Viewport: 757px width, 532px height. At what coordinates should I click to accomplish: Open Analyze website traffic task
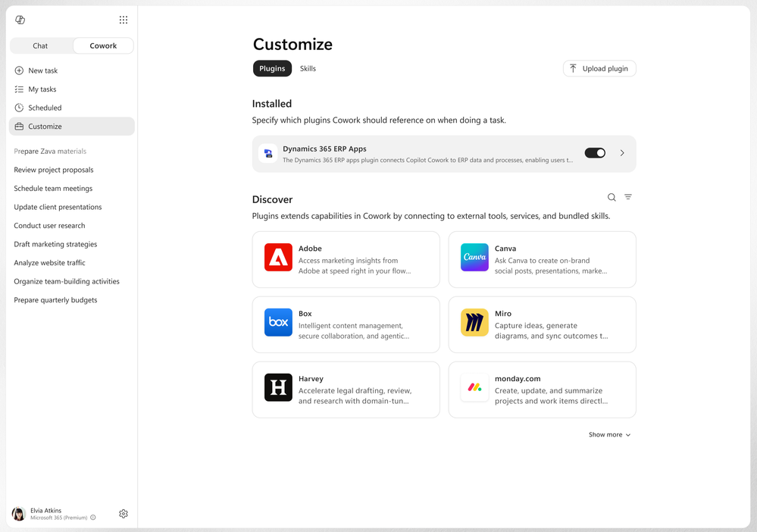point(50,263)
